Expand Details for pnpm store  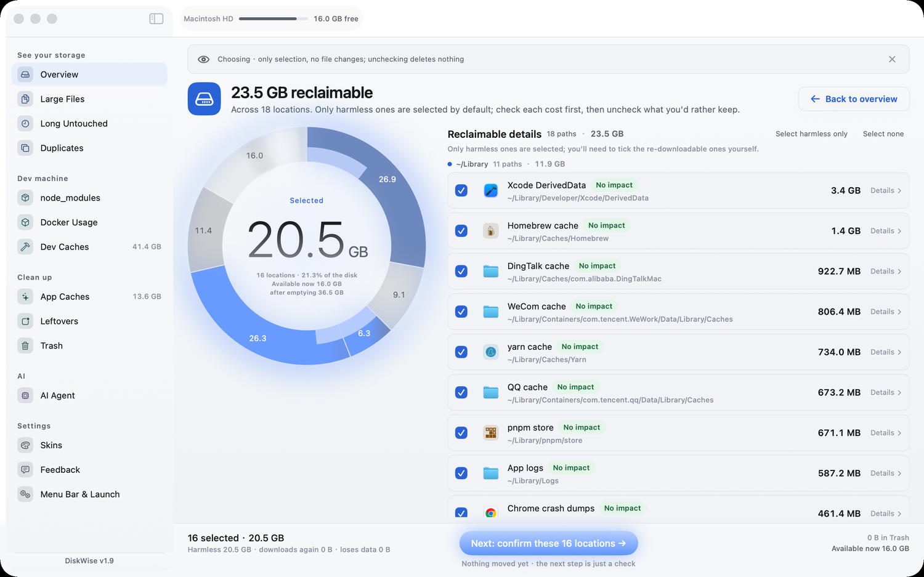pyautogui.click(x=886, y=433)
